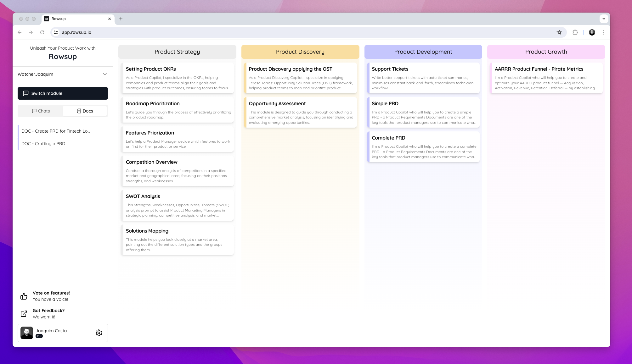Bookmark page with the star icon
This screenshot has width=632, height=364.
(x=559, y=32)
